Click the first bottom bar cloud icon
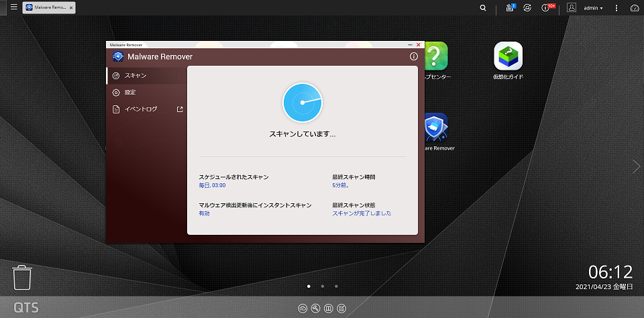Viewport: 644px width, 318px height. 303,309
